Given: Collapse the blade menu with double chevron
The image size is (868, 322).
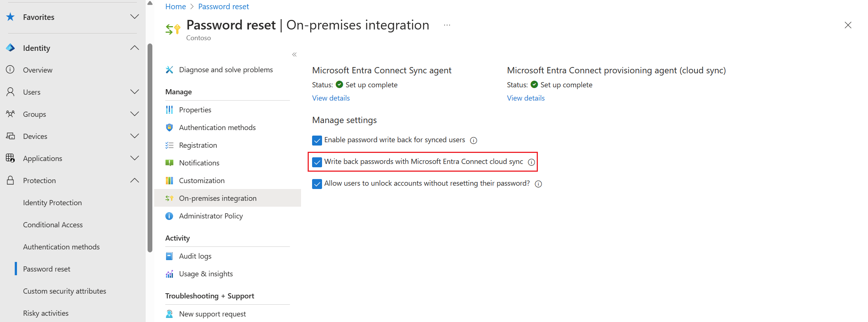Looking at the screenshot, I should (294, 54).
